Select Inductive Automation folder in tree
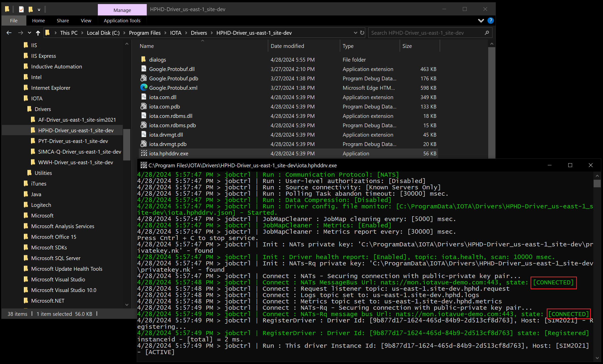 [57, 67]
